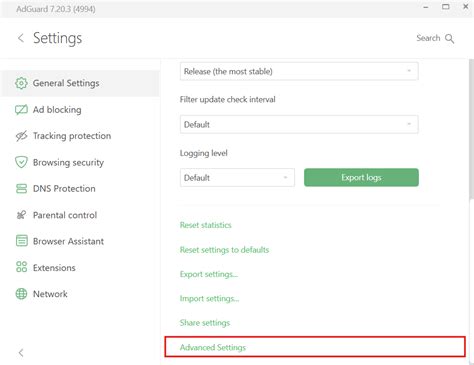
Task: Open DNS Protection settings
Action: click(x=80, y=189)
